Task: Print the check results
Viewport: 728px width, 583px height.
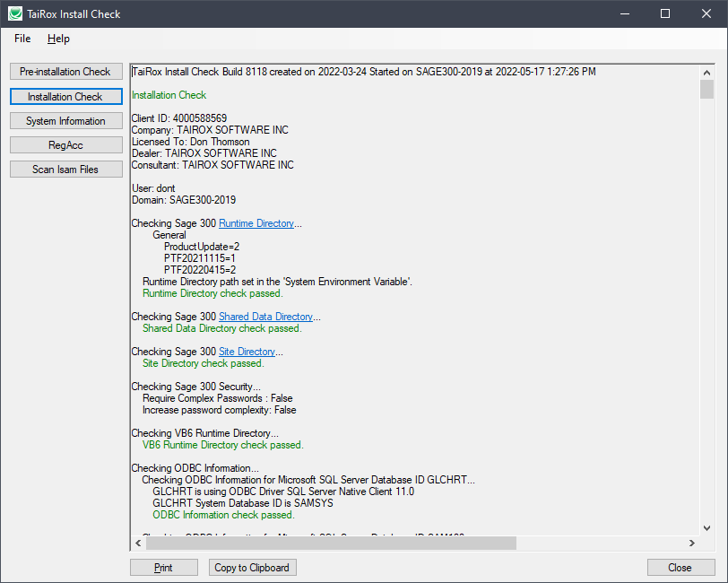Action: point(163,568)
